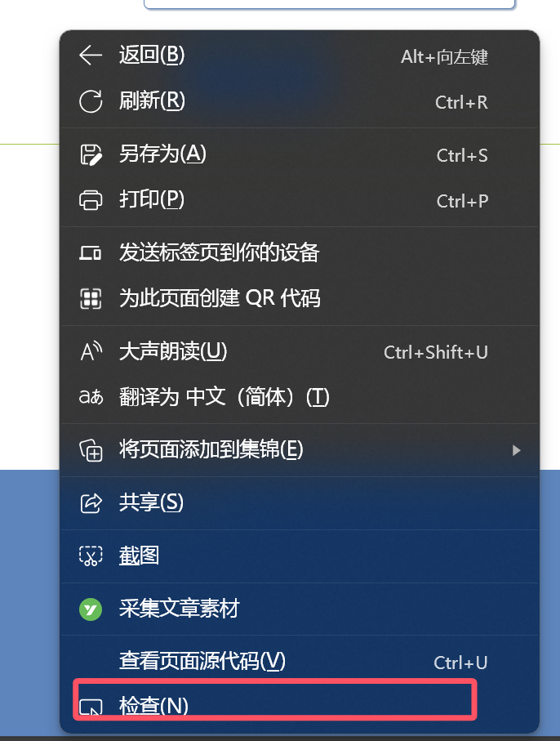This screenshot has height=741, width=560.
Task: Click the back arrow icon
Action: 90,56
